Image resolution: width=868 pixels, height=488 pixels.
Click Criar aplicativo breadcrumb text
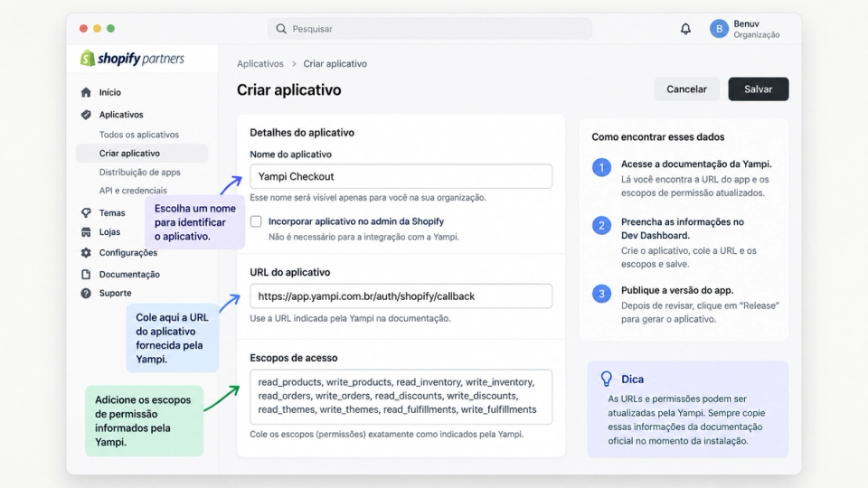click(335, 63)
